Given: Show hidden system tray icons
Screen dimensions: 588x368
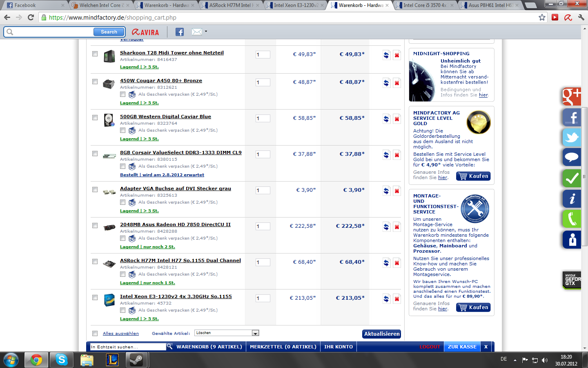Looking at the screenshot, I should click(515, 360).
